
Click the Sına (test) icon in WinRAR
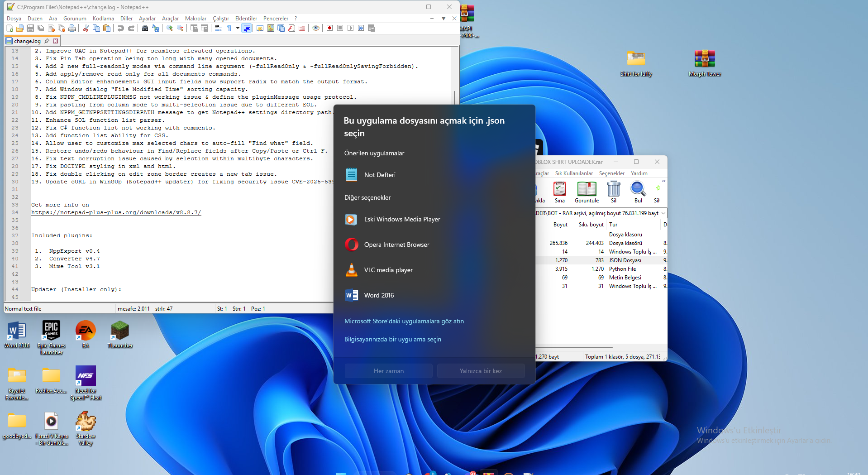[x=560, y=189]
